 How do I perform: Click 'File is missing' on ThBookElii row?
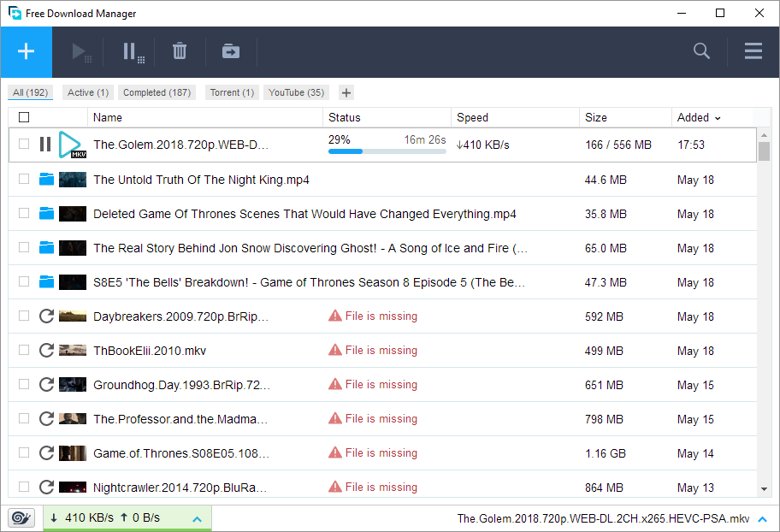381,351
